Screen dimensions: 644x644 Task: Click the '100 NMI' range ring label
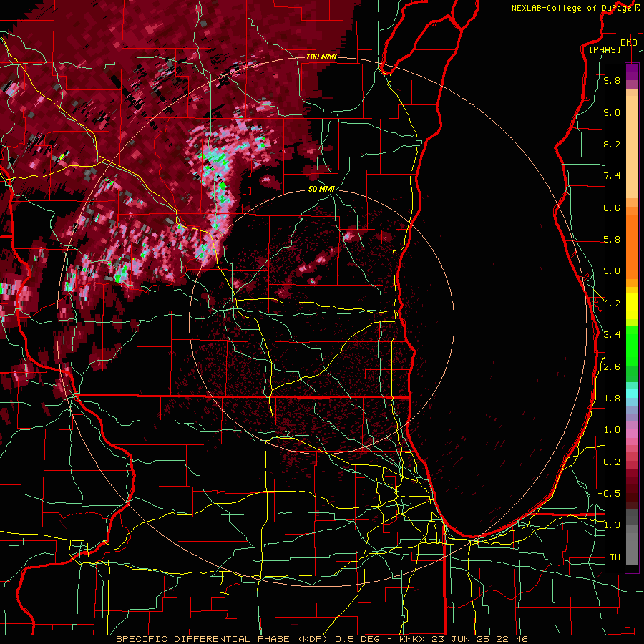pyautogui.click(x=321, y=57)
